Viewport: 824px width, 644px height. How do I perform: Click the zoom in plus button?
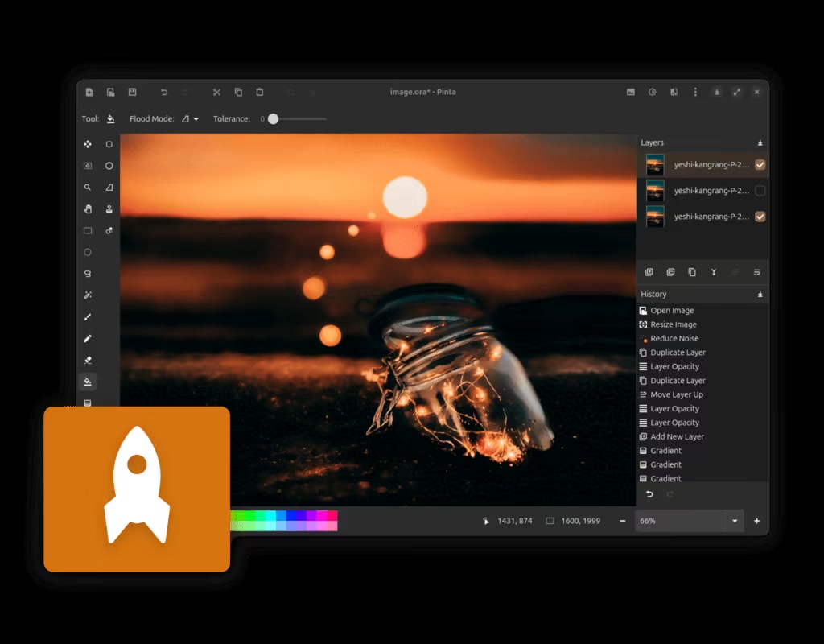756,521
